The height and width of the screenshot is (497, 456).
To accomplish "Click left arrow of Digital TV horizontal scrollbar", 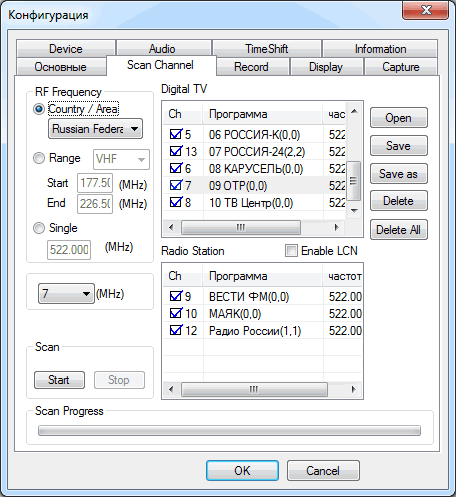I will [171, 228].
